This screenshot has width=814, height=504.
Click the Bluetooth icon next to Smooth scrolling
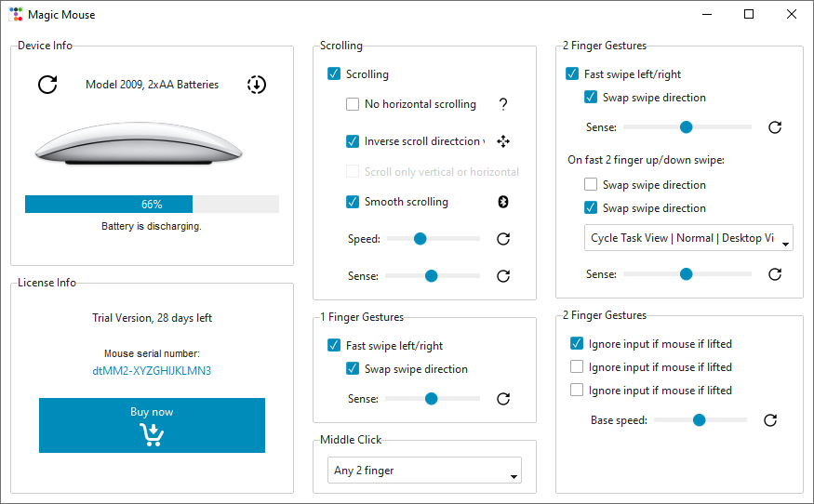coord(503,202)
